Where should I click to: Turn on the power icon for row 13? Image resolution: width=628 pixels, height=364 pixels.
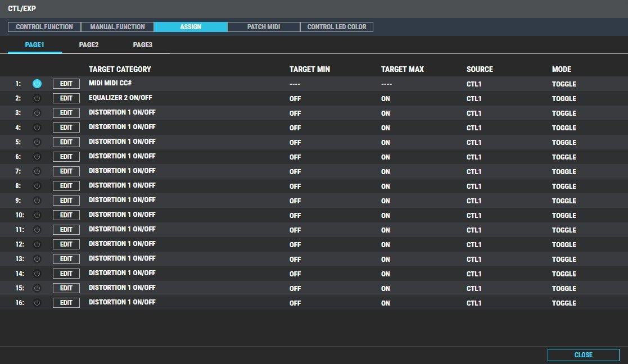coord(37,259)
